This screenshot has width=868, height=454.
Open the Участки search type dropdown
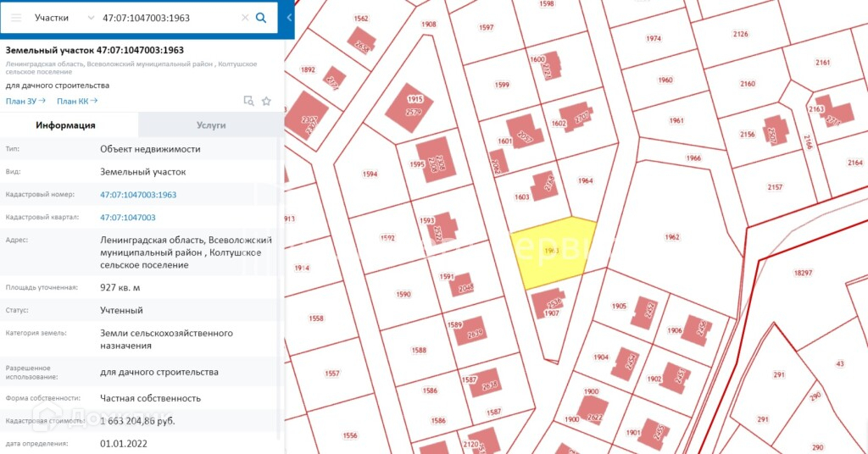coord(65,17)
